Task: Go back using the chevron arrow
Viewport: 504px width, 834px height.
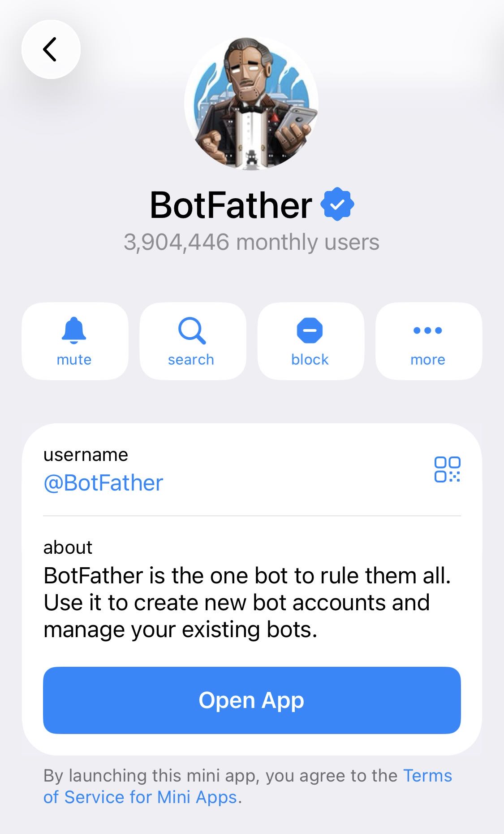Action: click(51, 49)
